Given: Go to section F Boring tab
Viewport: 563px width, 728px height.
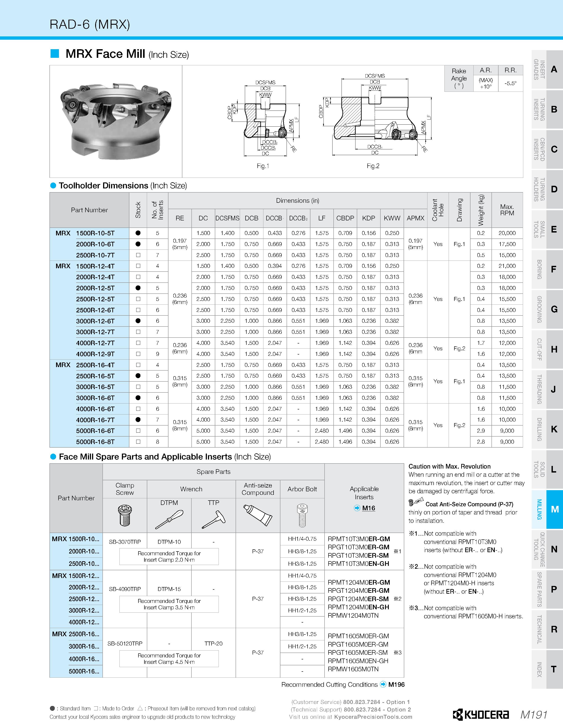Looking at the screenshot, I should coord(547,269).
